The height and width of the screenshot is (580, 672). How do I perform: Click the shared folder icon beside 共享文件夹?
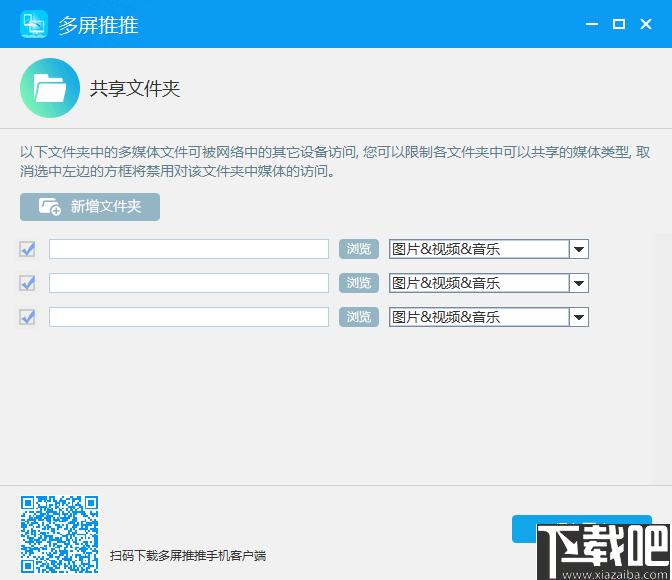(50, 88)
